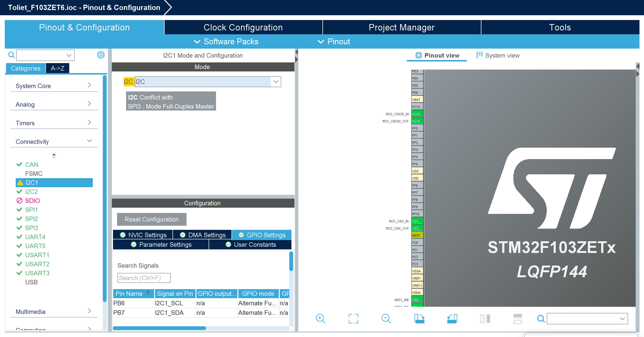Select UART4 in connectivity list
The width and height of the screenshot is (644, 337).
click(35, 237)
